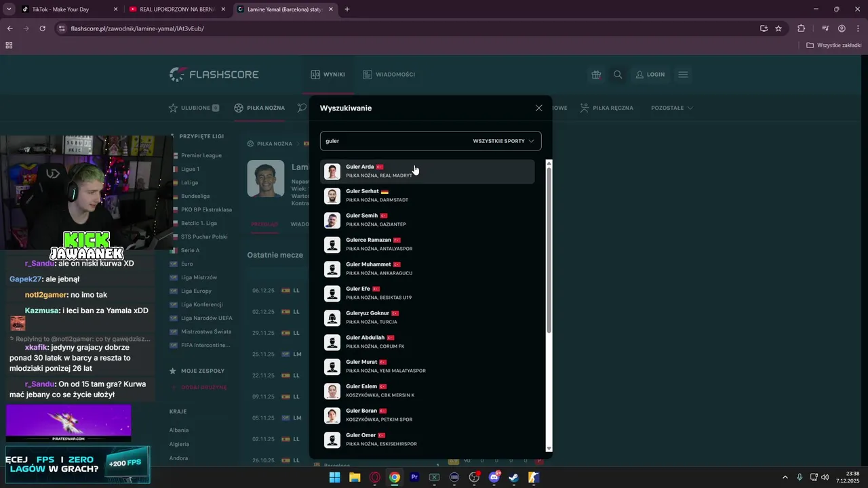Click the Flashscore logo

tap(214, 75)
